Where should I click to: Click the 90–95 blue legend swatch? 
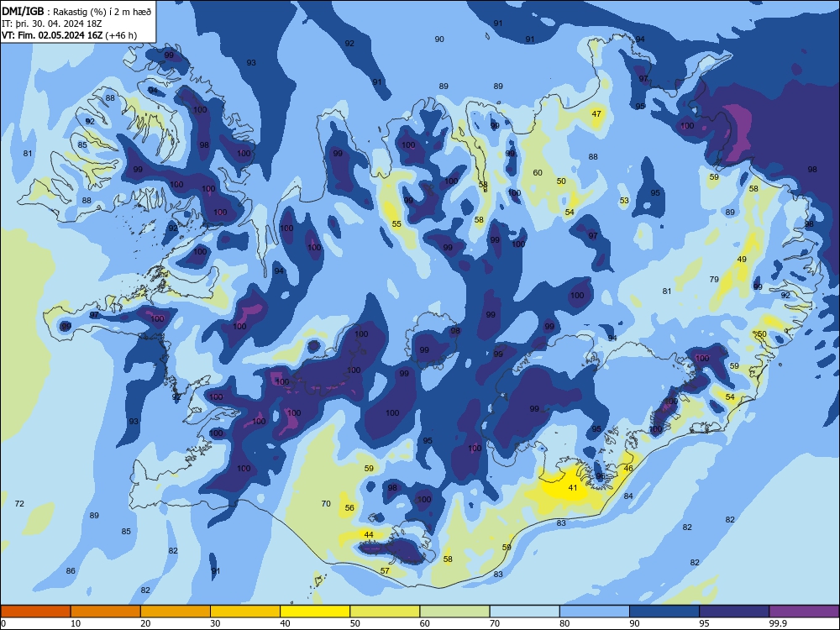tap(664, 612)
